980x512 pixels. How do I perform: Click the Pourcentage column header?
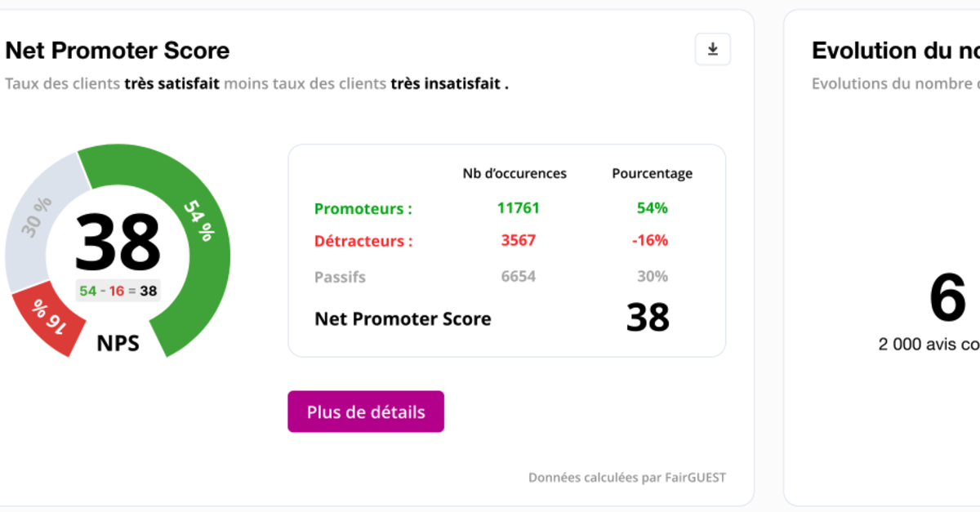652,173
